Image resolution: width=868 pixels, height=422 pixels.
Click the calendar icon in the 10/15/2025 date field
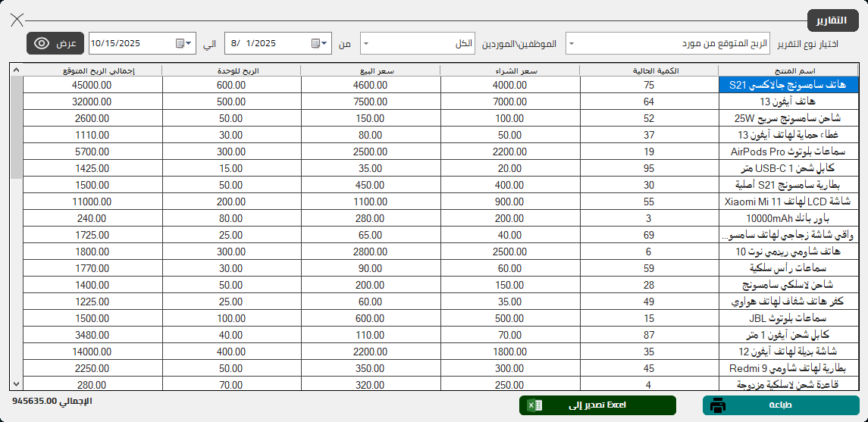tap(180, 43)
